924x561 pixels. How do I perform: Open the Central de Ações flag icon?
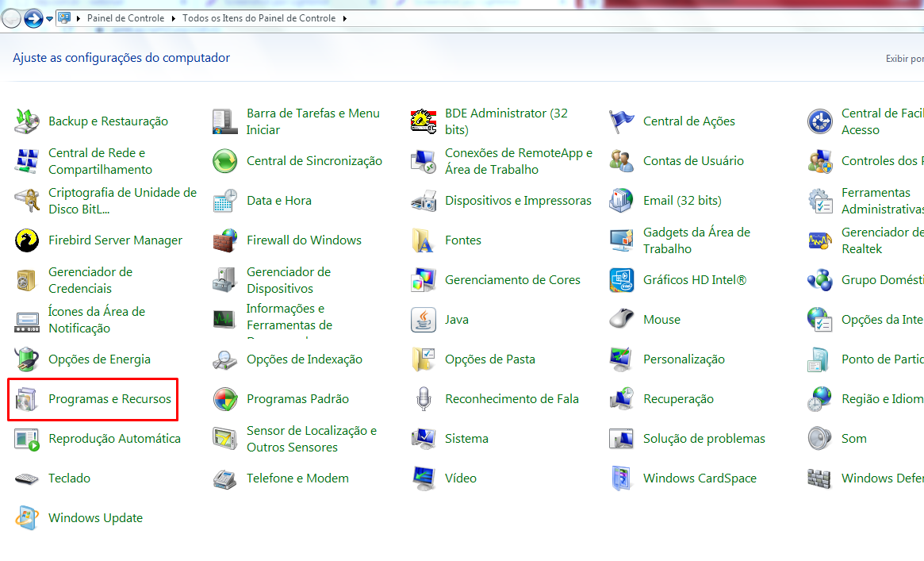[621, 121]
